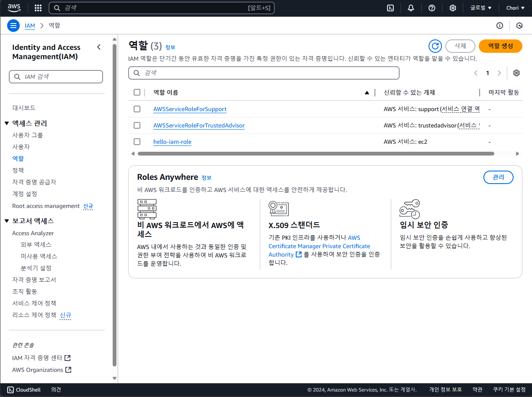Open the AWS logo home link
The width and height of the screenshot is (532, 397).
pyautogui.click(x=14, y=8)
